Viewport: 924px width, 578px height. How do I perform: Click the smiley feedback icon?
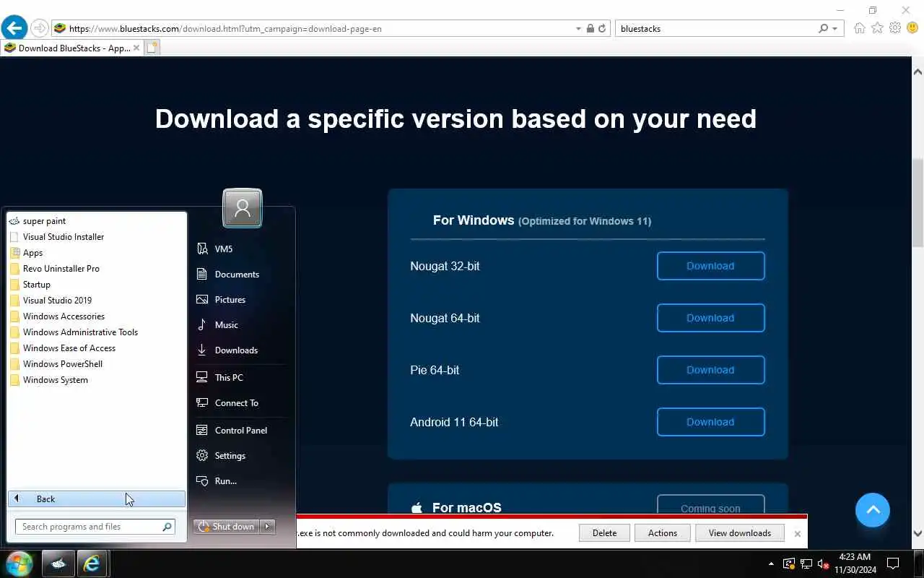(x=912, y=28)
